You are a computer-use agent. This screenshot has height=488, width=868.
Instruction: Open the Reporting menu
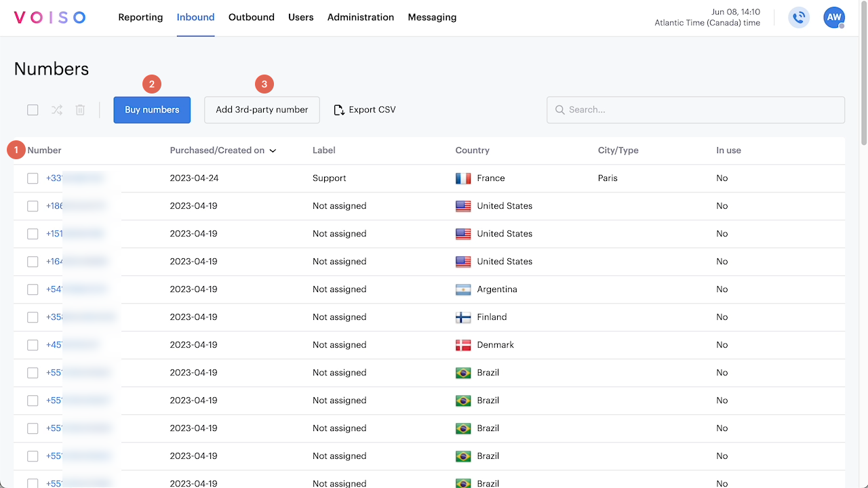[140, 18]
